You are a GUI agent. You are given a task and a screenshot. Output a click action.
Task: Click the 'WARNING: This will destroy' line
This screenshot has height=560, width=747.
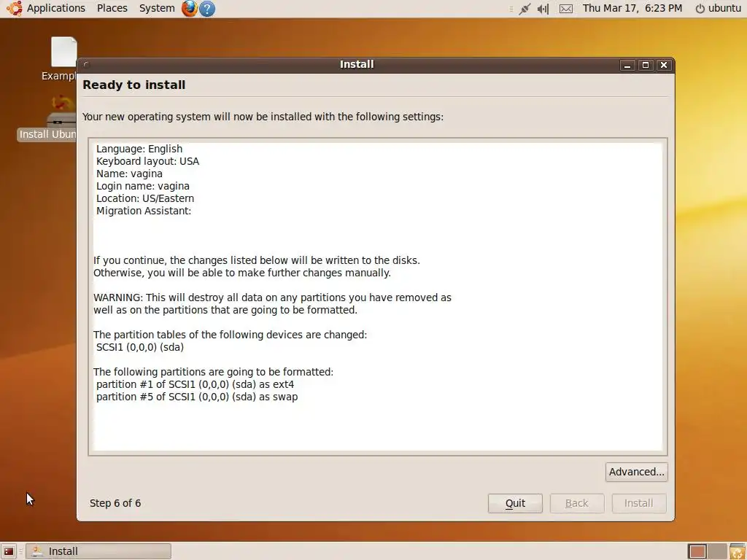(272, 297)
